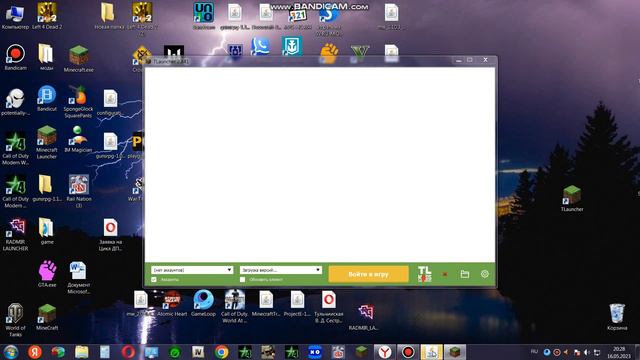Expand the version dropdown 'Загрузка версий...'

click(281, 270)
